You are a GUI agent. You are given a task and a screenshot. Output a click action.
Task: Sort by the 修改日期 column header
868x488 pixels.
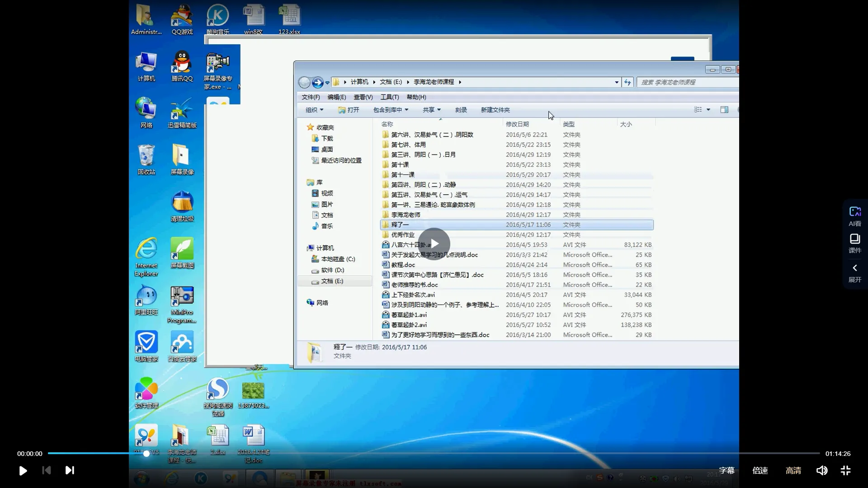pos(517,124)
